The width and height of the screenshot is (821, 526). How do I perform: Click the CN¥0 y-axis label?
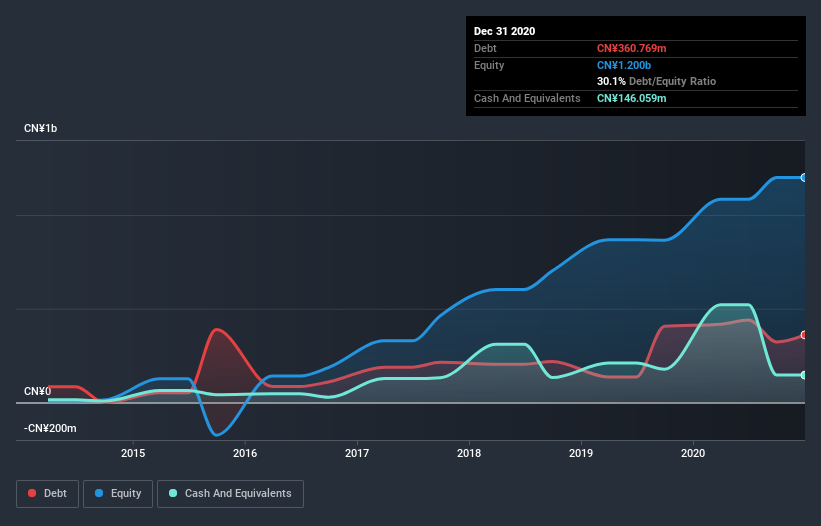tap(37, 391)
